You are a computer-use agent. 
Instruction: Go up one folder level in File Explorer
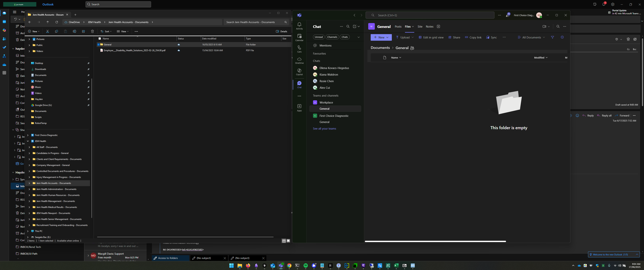pos(48,22)
